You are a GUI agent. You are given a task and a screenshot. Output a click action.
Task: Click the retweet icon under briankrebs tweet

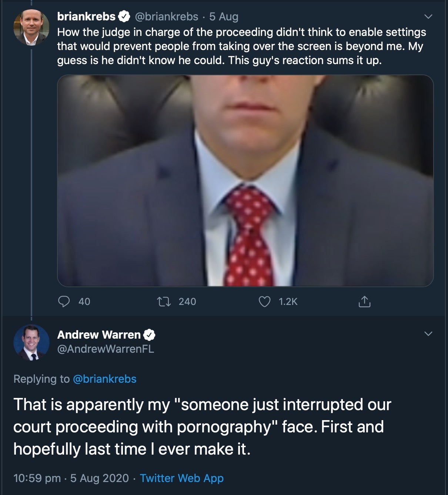(164, 302)
